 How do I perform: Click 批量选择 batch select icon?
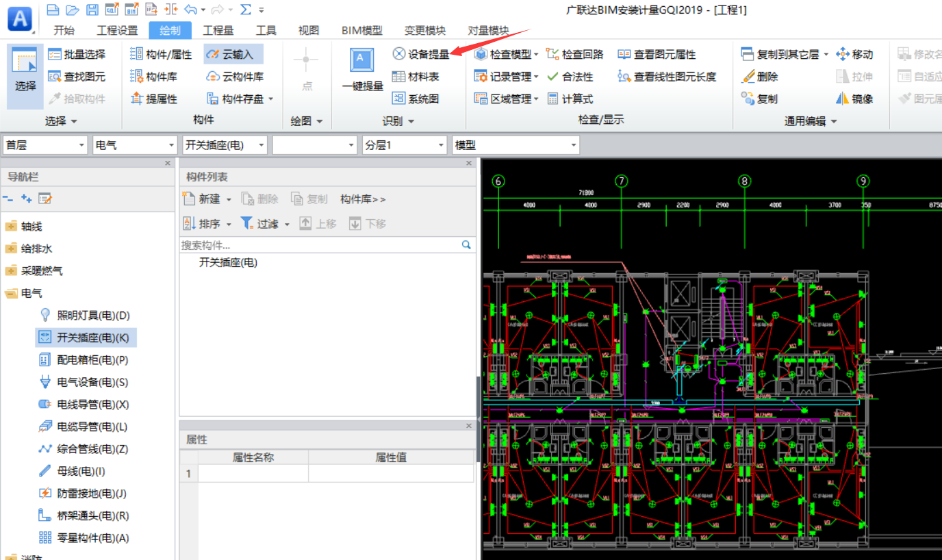[x=55, y=54]
